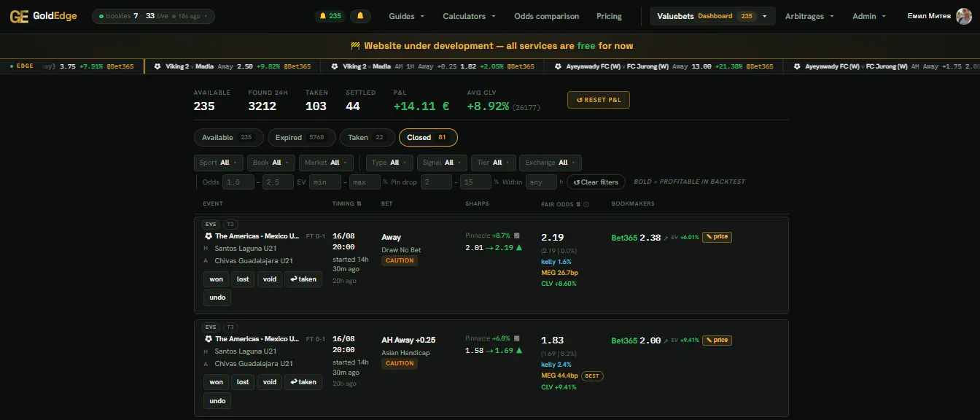Viewport: 980px width, 420px height.
Task: Focus the minimum Odds input field
Action: click(238, 182)
